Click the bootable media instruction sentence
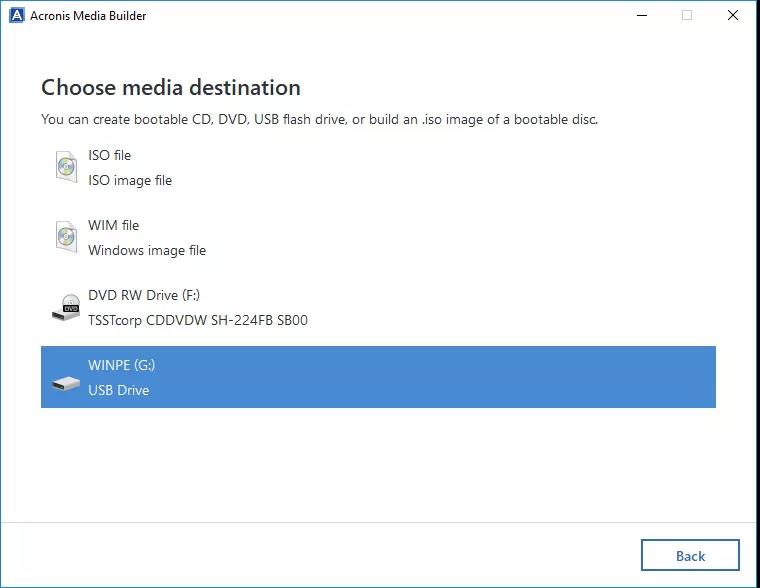760x588 pixels. click(319, 119)
